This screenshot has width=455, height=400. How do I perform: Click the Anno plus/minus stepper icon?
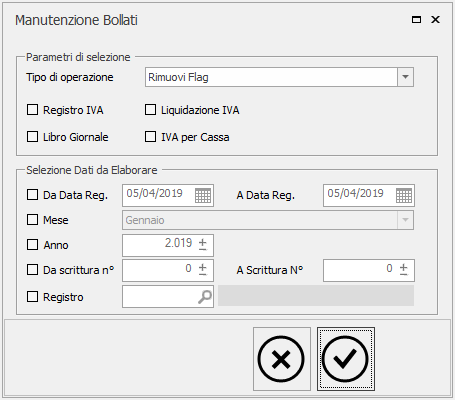(203, 245)
